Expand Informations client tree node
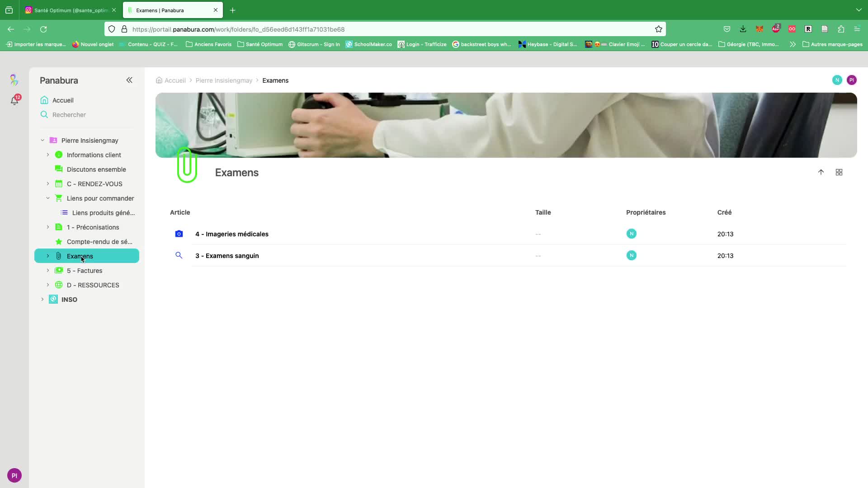The height and width of the screenshot is (488, 868). point(48,155)
